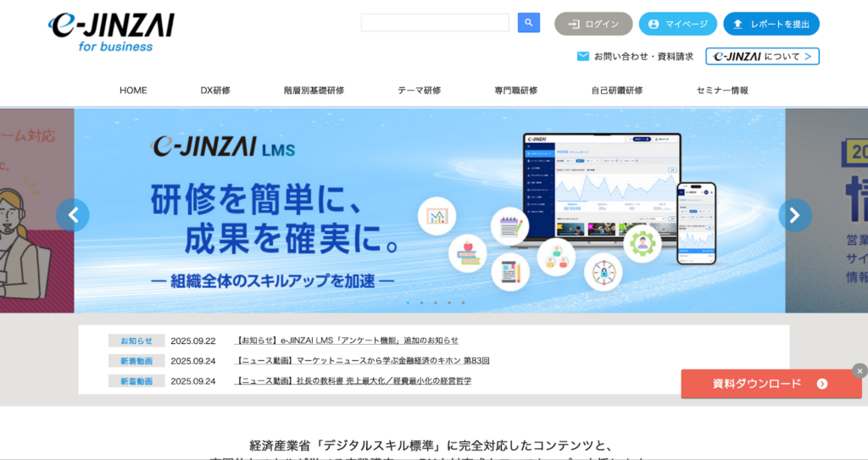Viewport: 868px width, 460px height.
Task: Select HOME in the navigation menu
Action: (x=133, y=91)
